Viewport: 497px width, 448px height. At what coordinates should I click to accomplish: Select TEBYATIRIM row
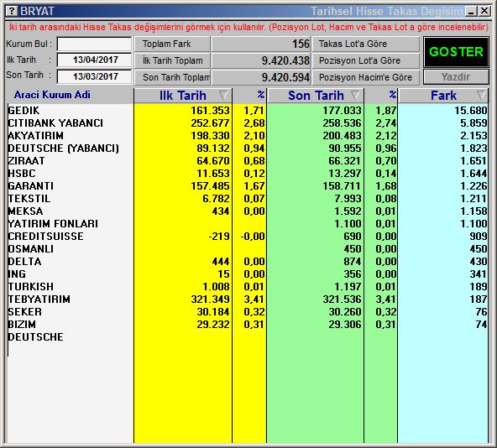[39, 300]
